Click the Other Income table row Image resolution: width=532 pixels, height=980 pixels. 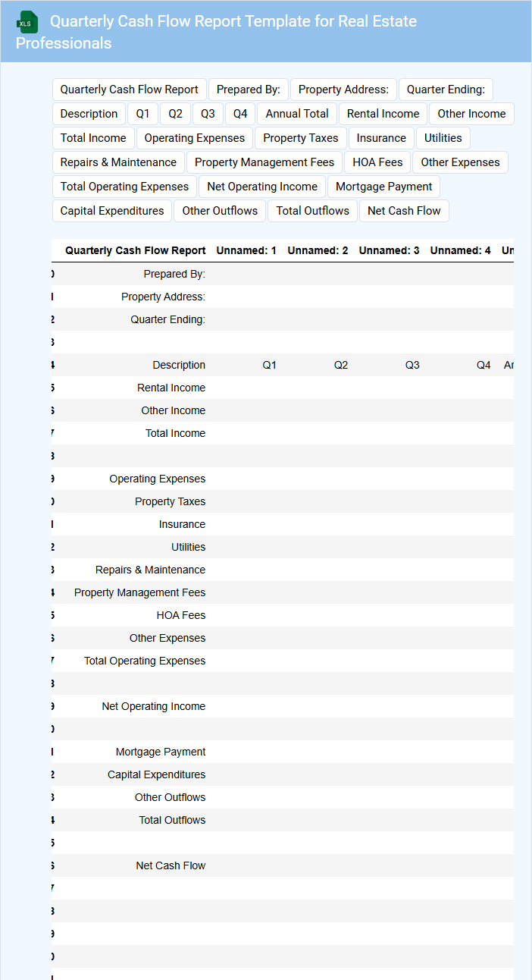[283, 410]
